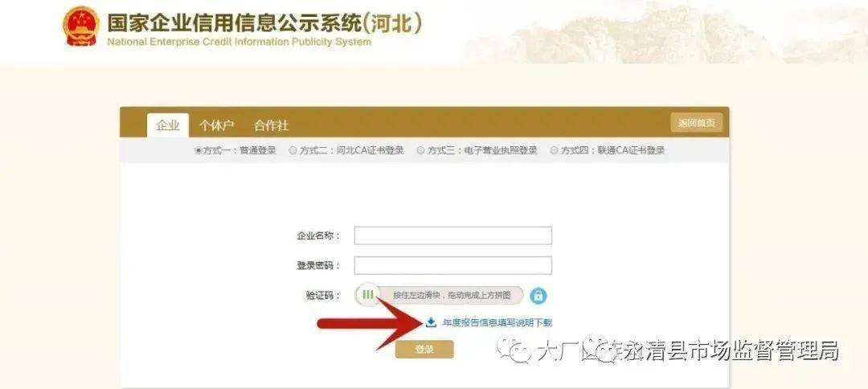Click the download icon beside 年度报告信息填写说明下载
The height and width of the screenshot is (389, 868).
[432, 322]
